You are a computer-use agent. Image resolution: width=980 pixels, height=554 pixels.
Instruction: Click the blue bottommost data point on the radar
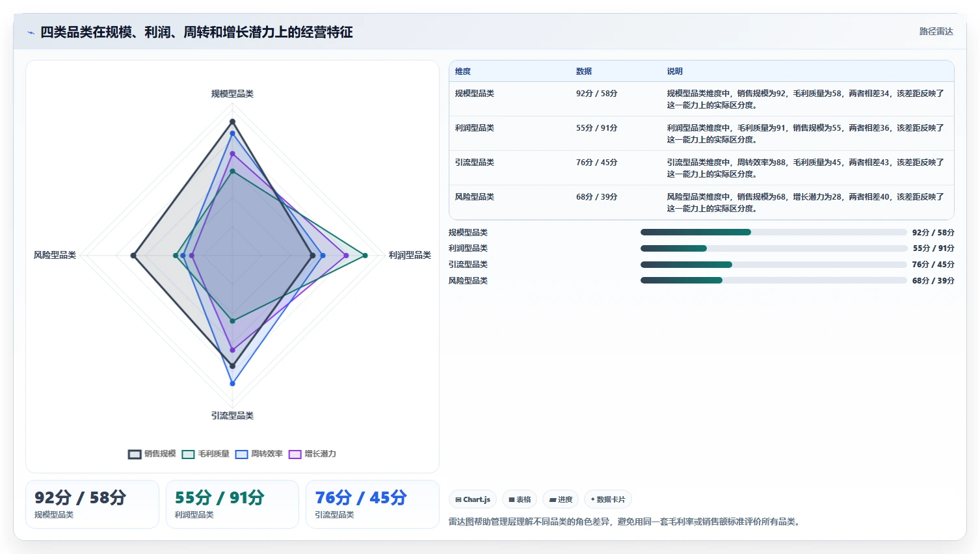(232, 384)
